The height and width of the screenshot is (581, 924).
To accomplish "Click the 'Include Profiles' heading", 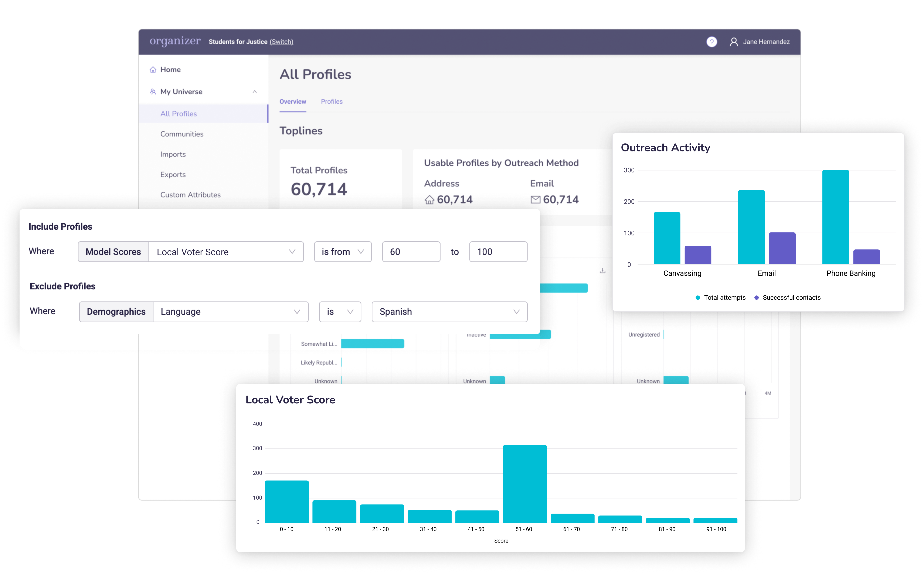I will pos(60,226).
